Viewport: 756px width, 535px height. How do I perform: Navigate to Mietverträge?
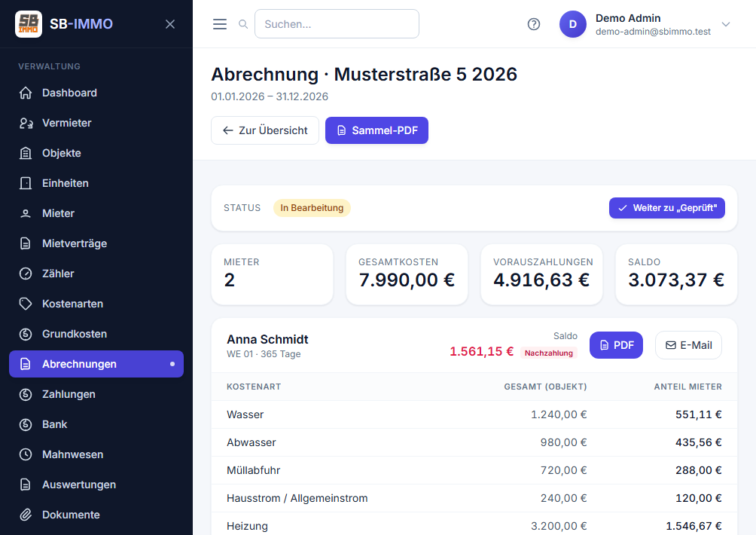(96, 243)
